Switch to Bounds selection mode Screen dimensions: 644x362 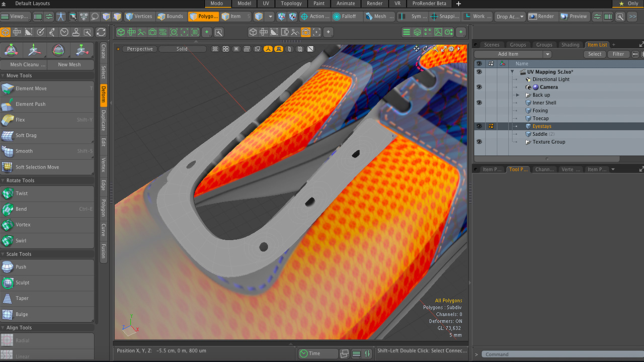[x=171, y=16]
